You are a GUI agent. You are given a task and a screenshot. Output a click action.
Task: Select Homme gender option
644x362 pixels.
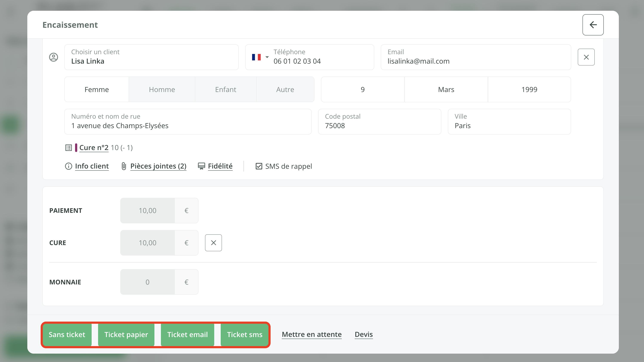tap(162, 89)
